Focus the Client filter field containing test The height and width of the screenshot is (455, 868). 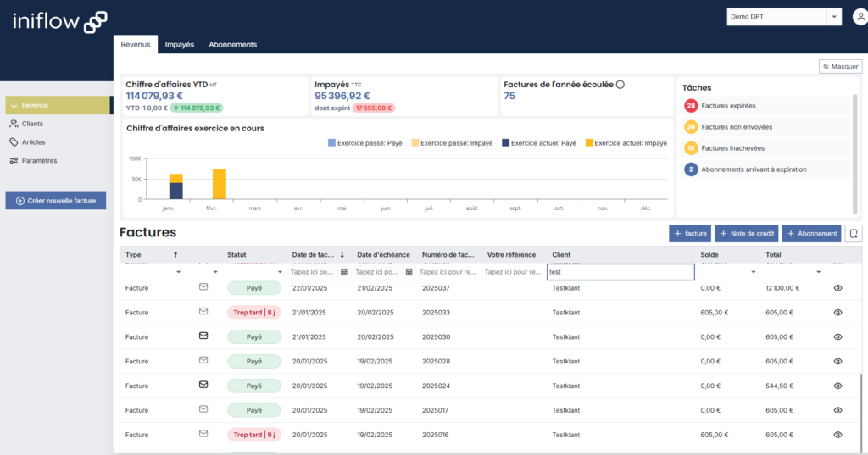[620, 272]
